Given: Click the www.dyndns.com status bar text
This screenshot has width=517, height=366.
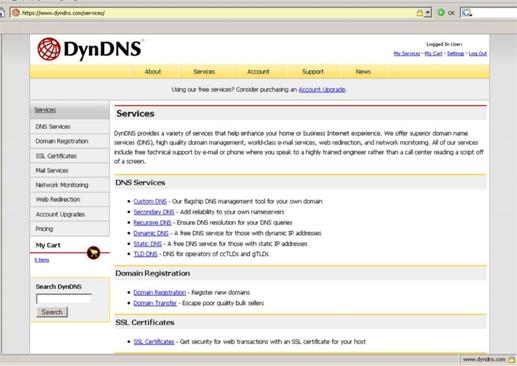Looking at the screenshot, I should click(484, 359).
